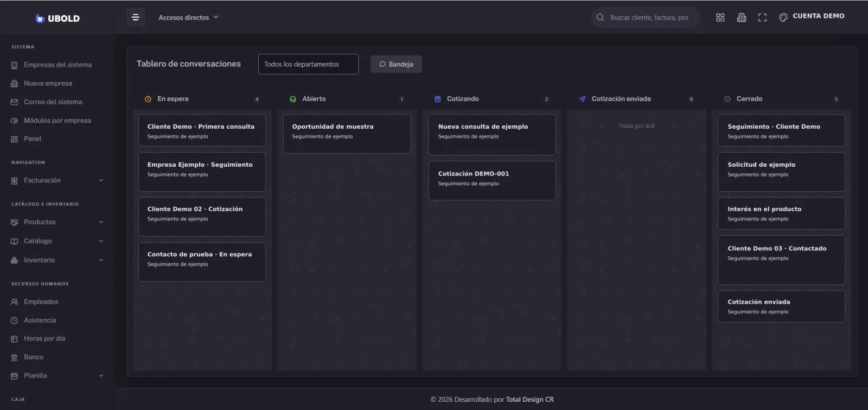
Task: Click the Panel grid icon in sidebar
Action: coord(15,139)
